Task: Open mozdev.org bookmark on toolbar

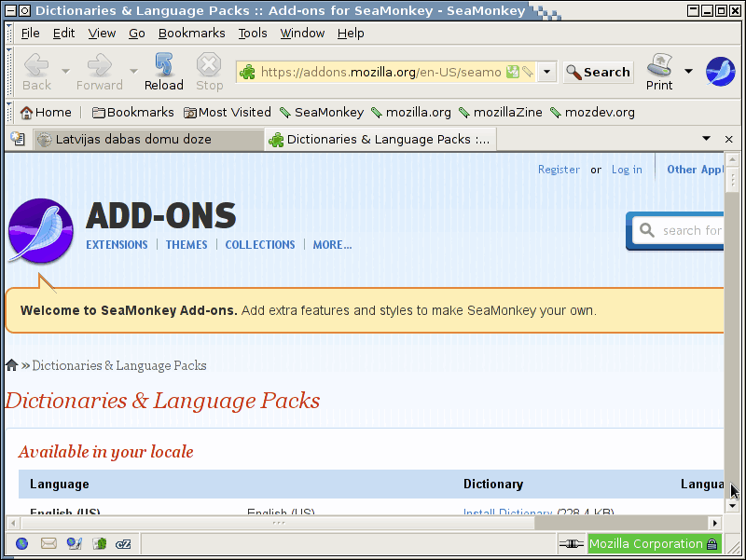Action: 592,113
